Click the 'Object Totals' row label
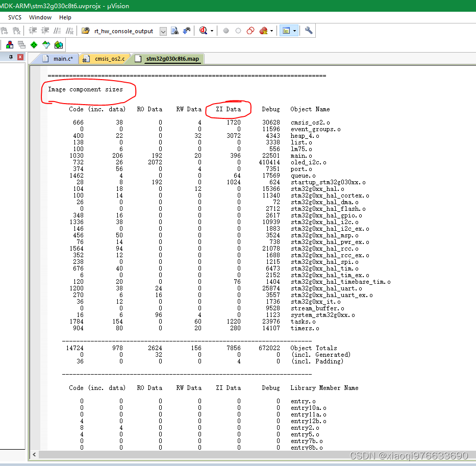The width and height of the screenshot is (476, 466). click(314, 348)
